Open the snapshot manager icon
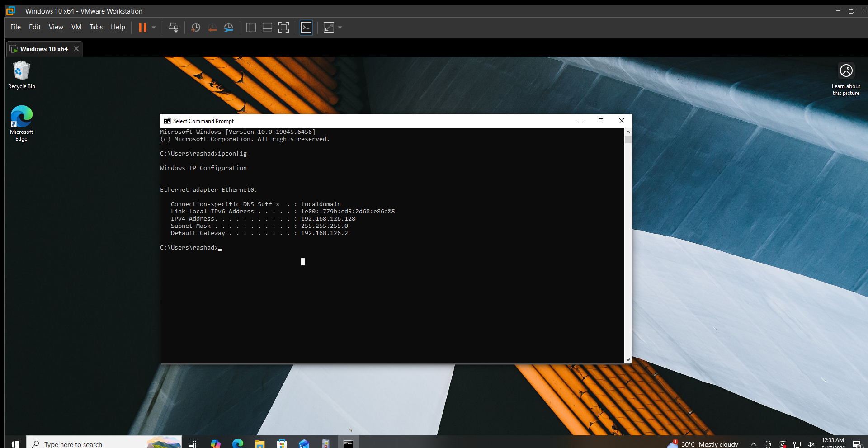 point(229,28)
